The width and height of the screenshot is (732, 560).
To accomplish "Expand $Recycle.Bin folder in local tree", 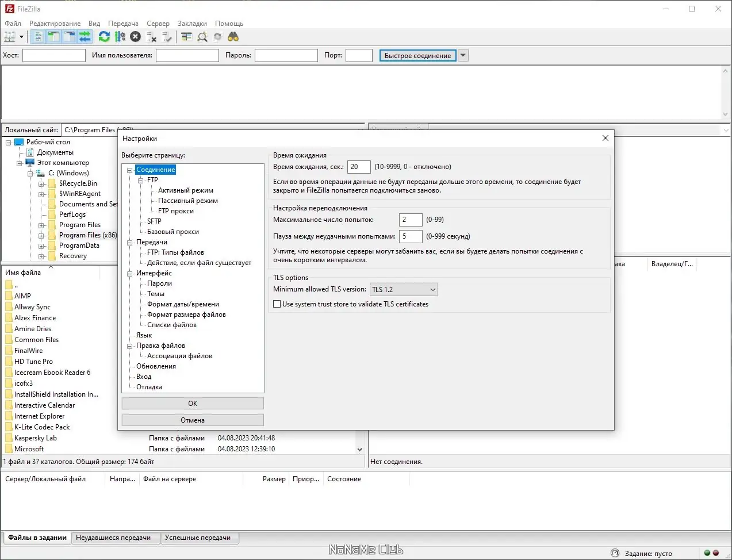I will tap(41, 184).
